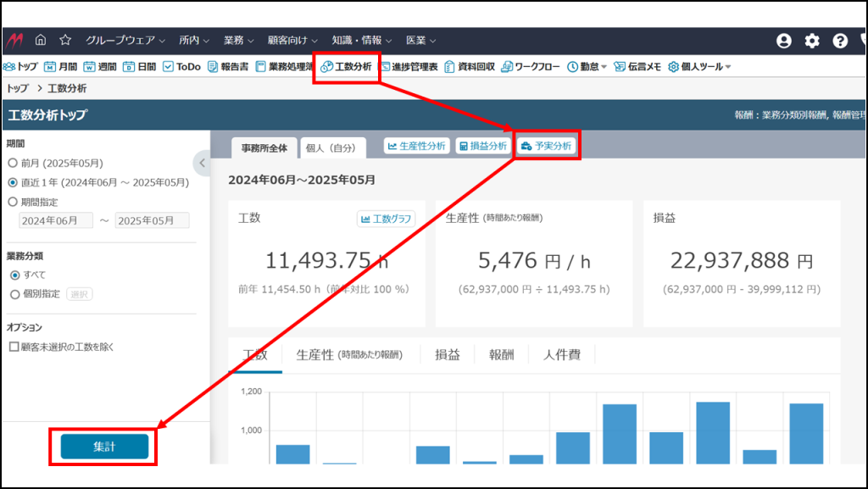Switch to the 個人（自分） tab

click(332, 147)
